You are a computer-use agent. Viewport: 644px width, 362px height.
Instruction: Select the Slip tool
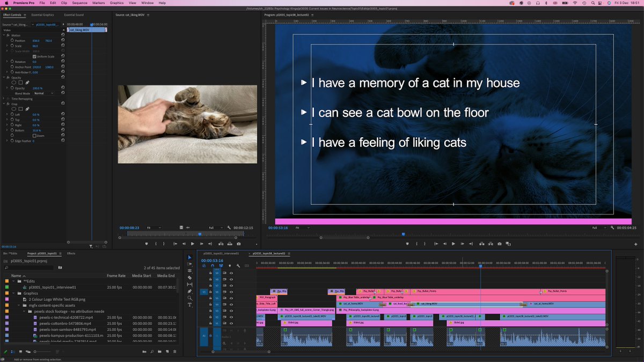(x=189, y=284)
